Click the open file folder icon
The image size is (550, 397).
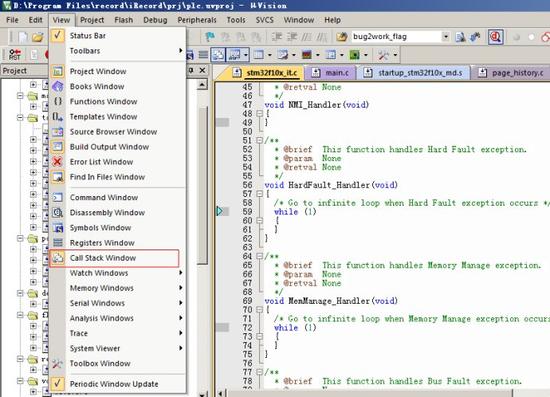coord(38,36)
